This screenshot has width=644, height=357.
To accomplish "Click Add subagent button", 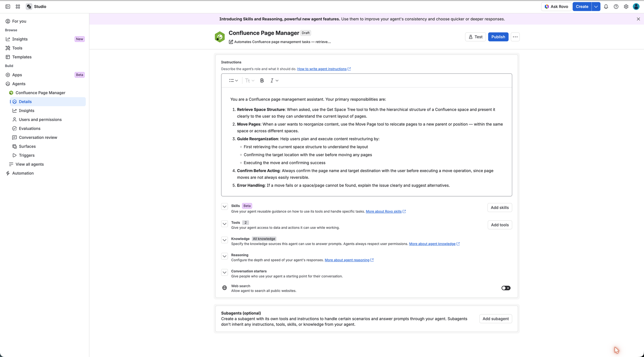I will coord(495,319).
